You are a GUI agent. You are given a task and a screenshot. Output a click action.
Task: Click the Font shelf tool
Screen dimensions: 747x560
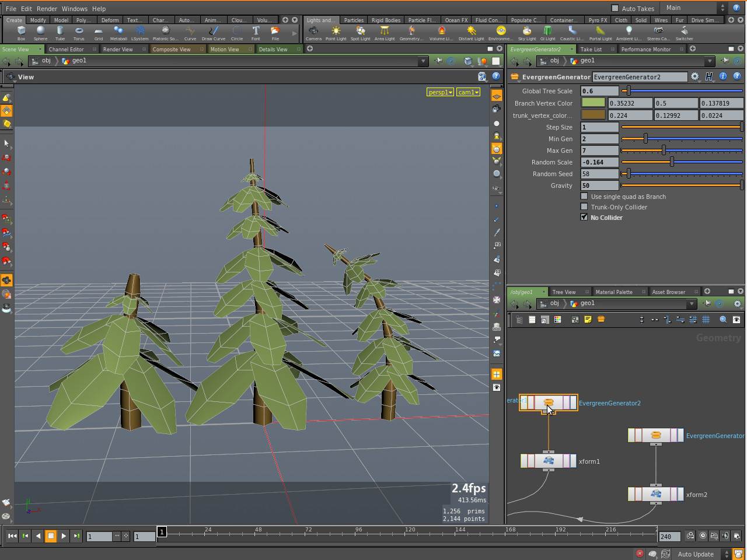pyautogui.click(x=256, y=33)
